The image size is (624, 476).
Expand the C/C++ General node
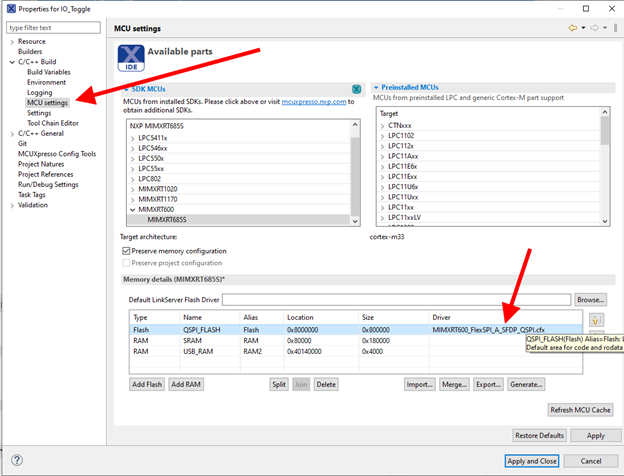12,134
